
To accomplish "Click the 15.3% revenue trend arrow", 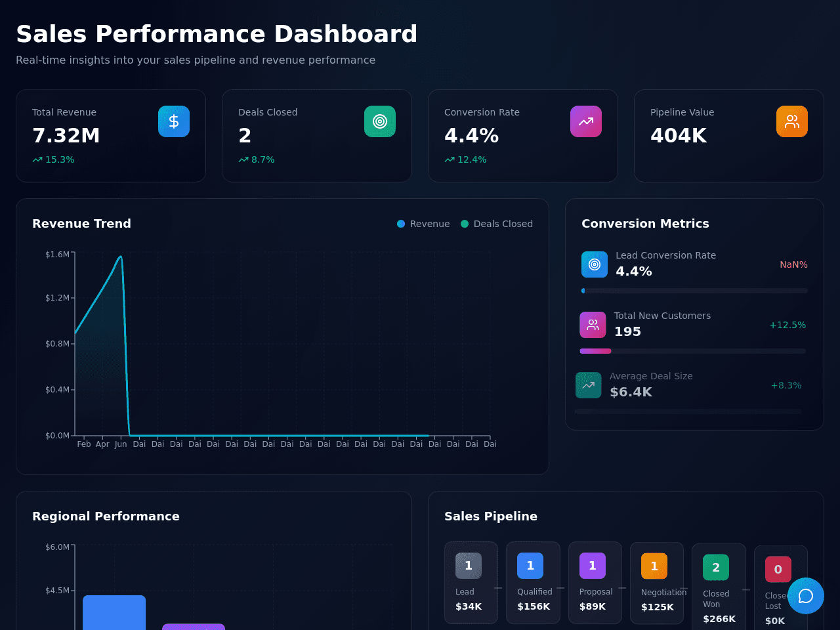I will click(x=37, y=159).
